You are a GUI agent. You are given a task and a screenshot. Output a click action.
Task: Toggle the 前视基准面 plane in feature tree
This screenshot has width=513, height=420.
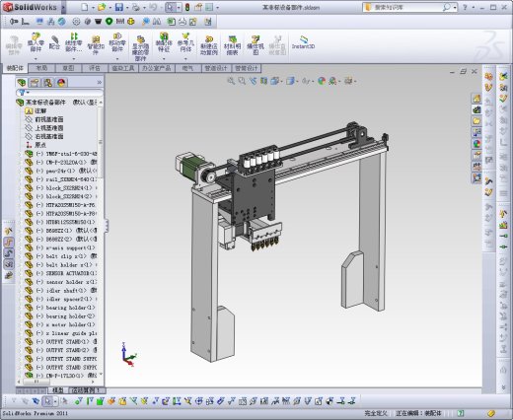coord(44,119)
